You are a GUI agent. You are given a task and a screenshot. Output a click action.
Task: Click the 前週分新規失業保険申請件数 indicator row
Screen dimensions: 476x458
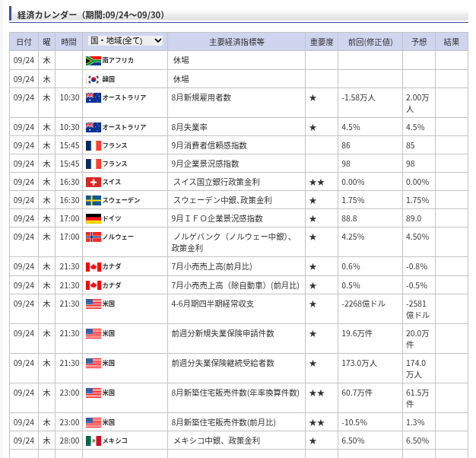coord(239,339)
